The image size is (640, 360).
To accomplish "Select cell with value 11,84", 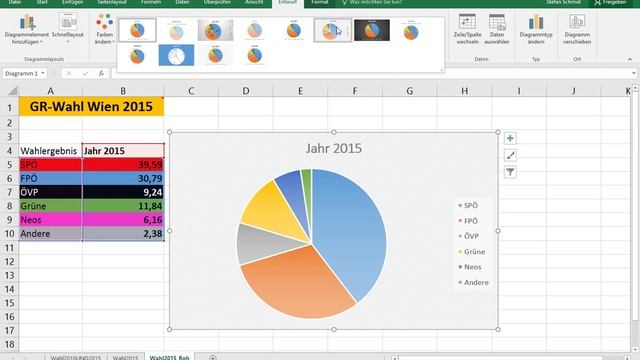I will click(x=123, y=206).
